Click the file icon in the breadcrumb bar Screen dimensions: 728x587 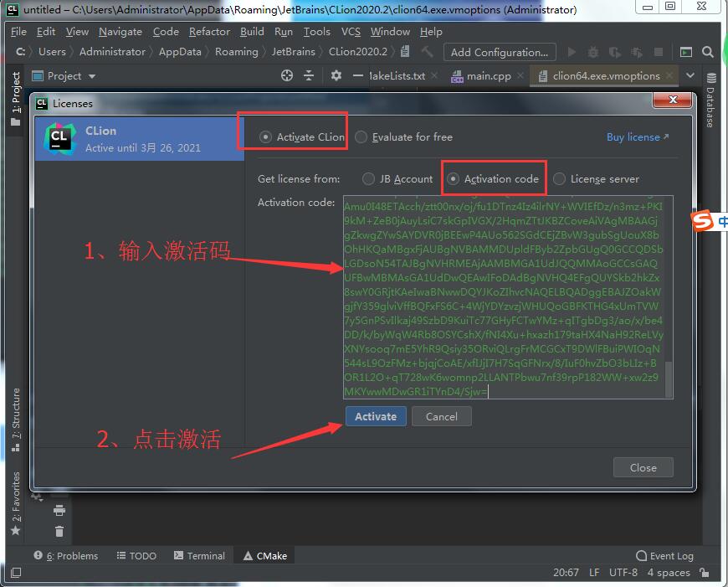coord(405,51)
